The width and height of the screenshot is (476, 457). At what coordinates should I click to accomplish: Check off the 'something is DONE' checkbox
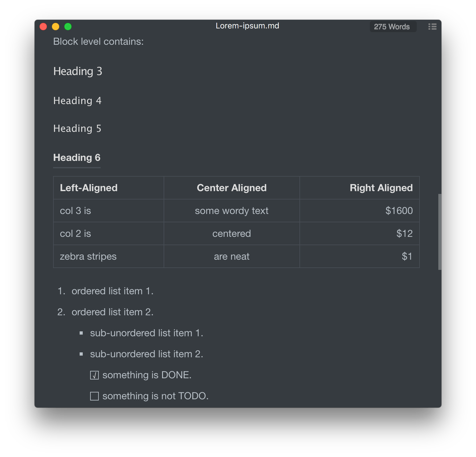click(x=94, y=375)
